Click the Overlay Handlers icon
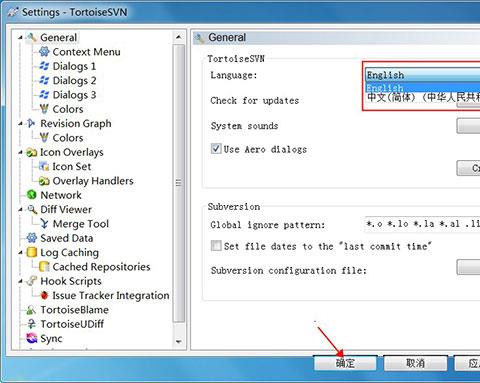This screenshot has width=480, height=383. click(x=44, y=181)
